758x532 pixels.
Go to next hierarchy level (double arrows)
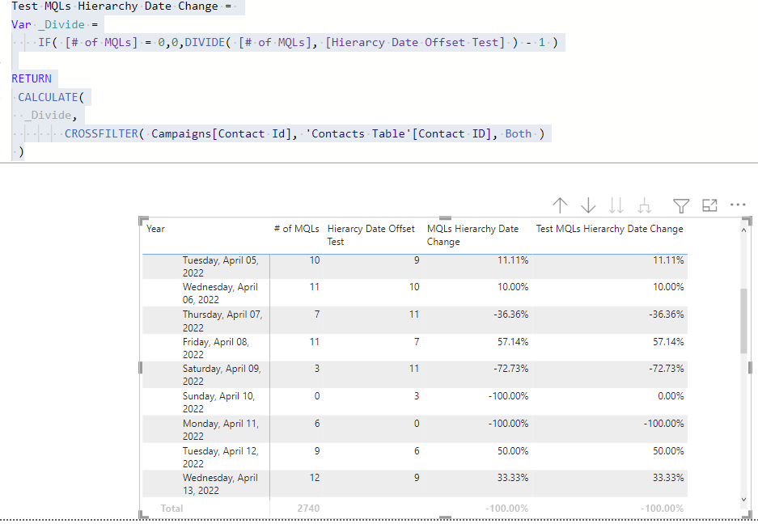tap(616, 206)
